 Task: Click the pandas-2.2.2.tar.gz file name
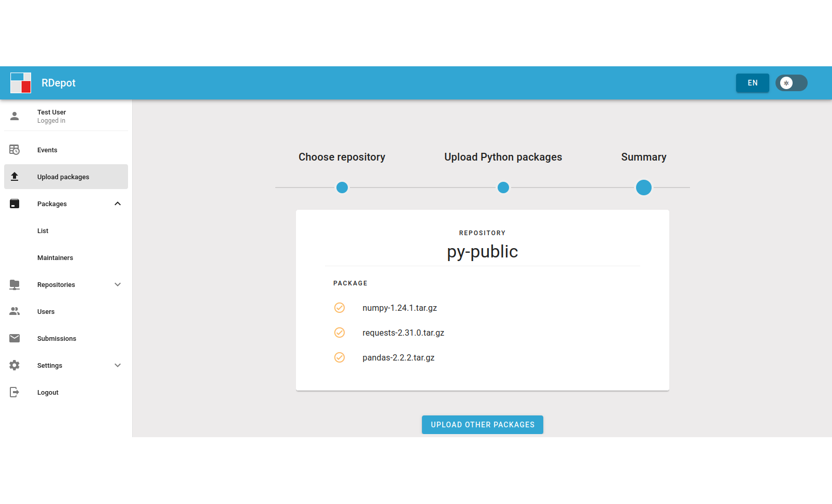coord(399,357)
